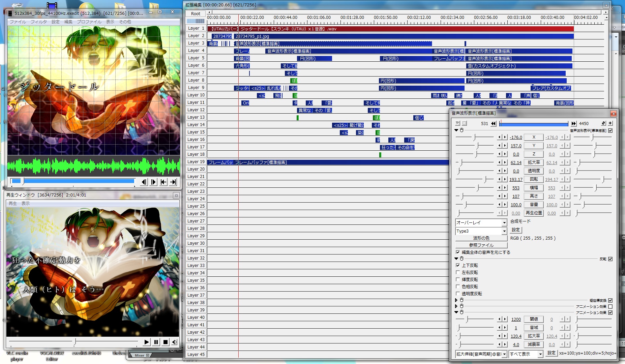Click the 拡大率 parameter button below 音域
The image size is (625, 364).
[534, 336]
